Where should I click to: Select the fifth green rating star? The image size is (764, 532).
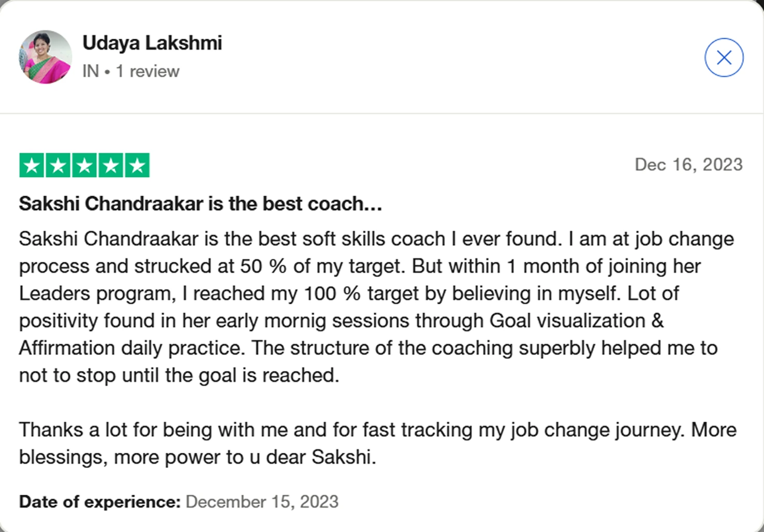(137, 166)
